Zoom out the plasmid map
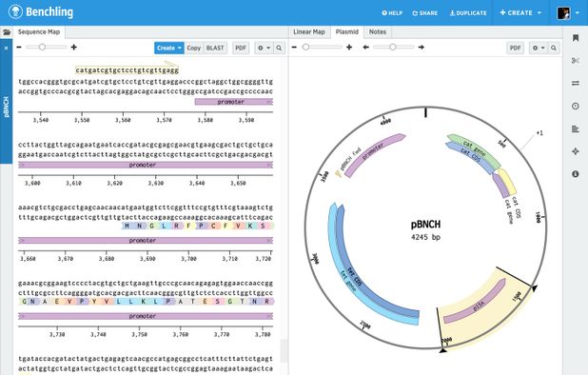The height and width of the screenshot is (375, 588). [294, 48]
